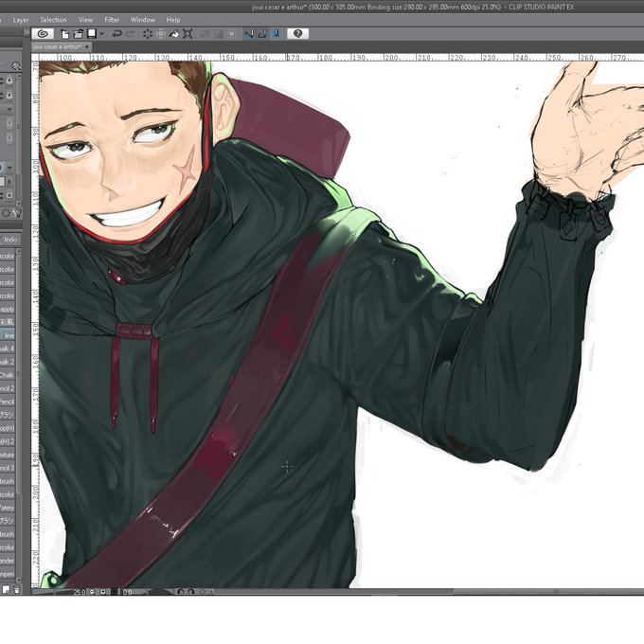Toggle Snap to Grid
644x644 pixels.
coord(276,34)
